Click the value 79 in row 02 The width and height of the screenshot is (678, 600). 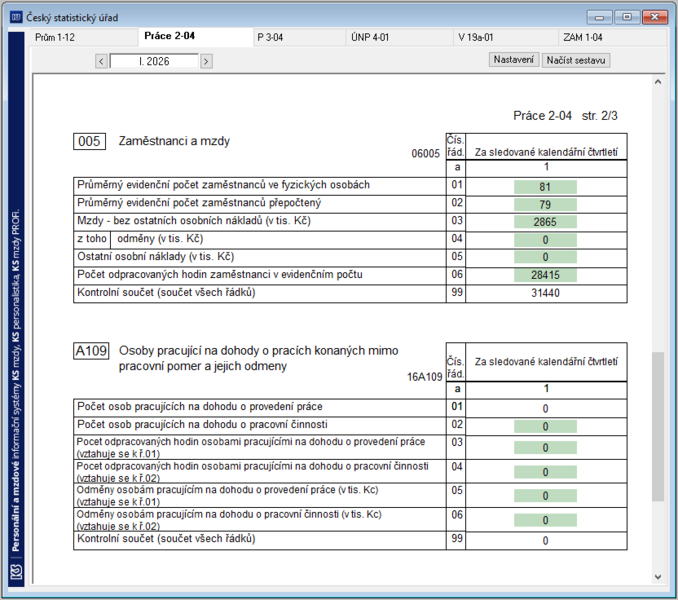point(545,205)
